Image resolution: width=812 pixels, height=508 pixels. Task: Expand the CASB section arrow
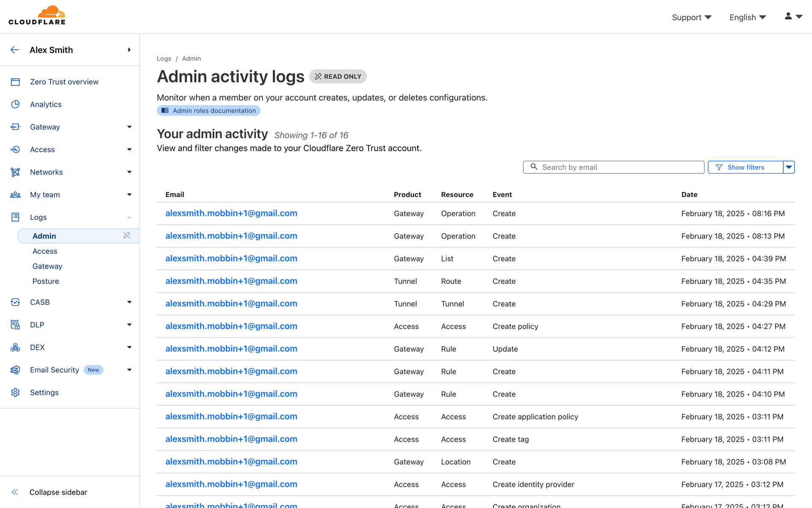pyautogui.click(x=129, y=302)
